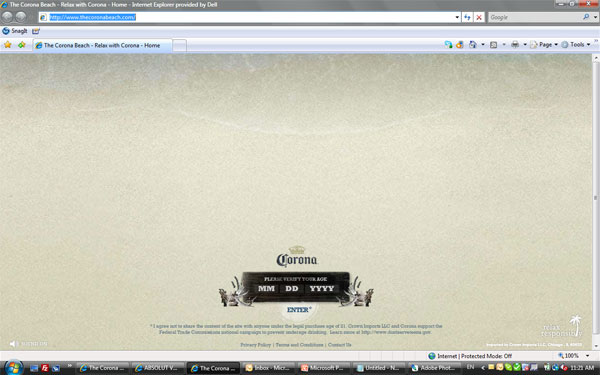600x375 pixels.
Task: Switch to active The Corona taskbar window
Action: tap(214, 368)
